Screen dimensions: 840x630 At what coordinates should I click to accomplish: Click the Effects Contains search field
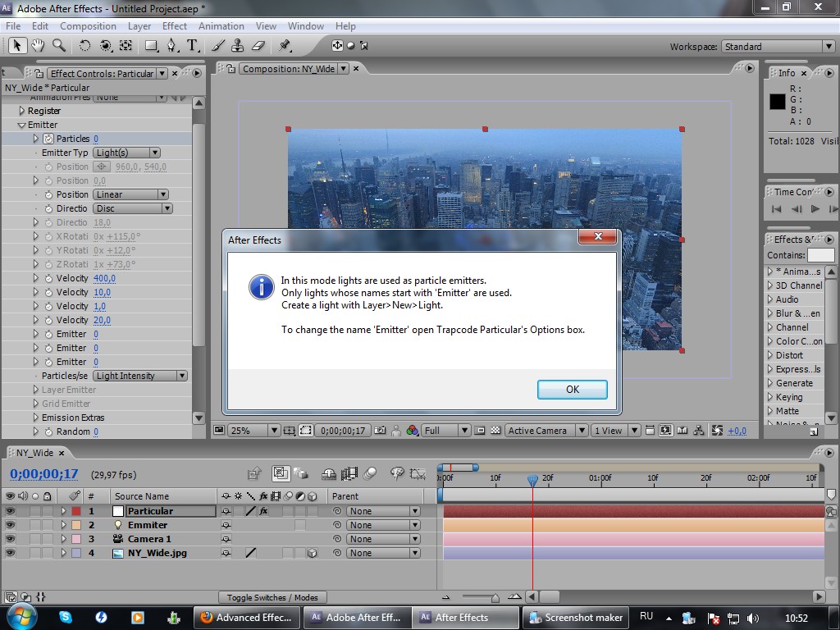pyautogui.click(x=820, y=255)
